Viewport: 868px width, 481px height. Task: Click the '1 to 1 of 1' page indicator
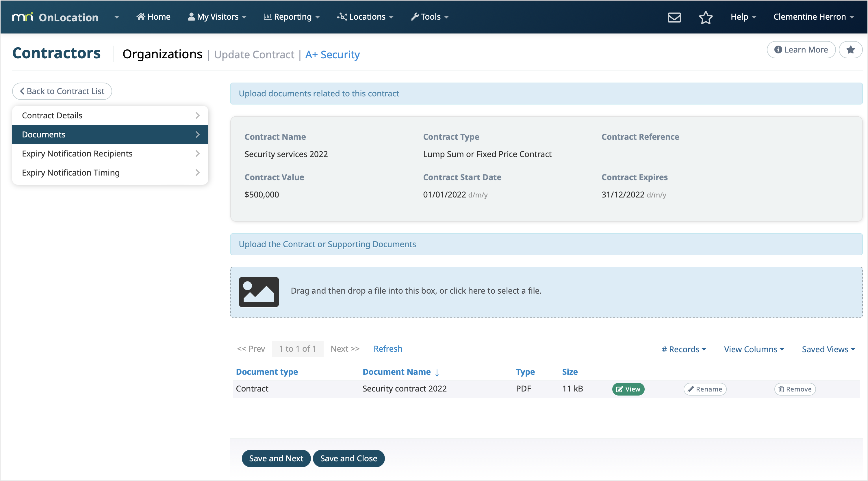[x=298, y=349]
